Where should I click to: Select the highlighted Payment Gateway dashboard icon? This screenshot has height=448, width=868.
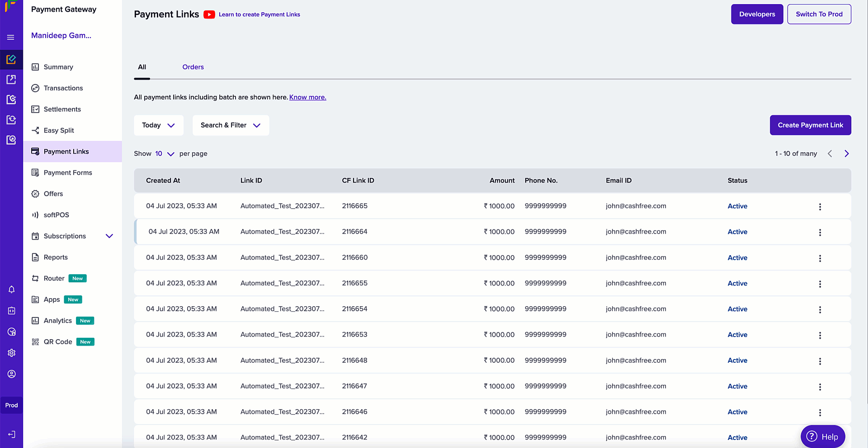(11, 59)
